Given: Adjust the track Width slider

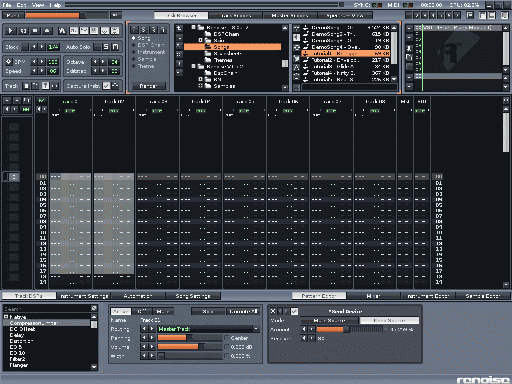Looking at the screenshot, I should (190, 356).
